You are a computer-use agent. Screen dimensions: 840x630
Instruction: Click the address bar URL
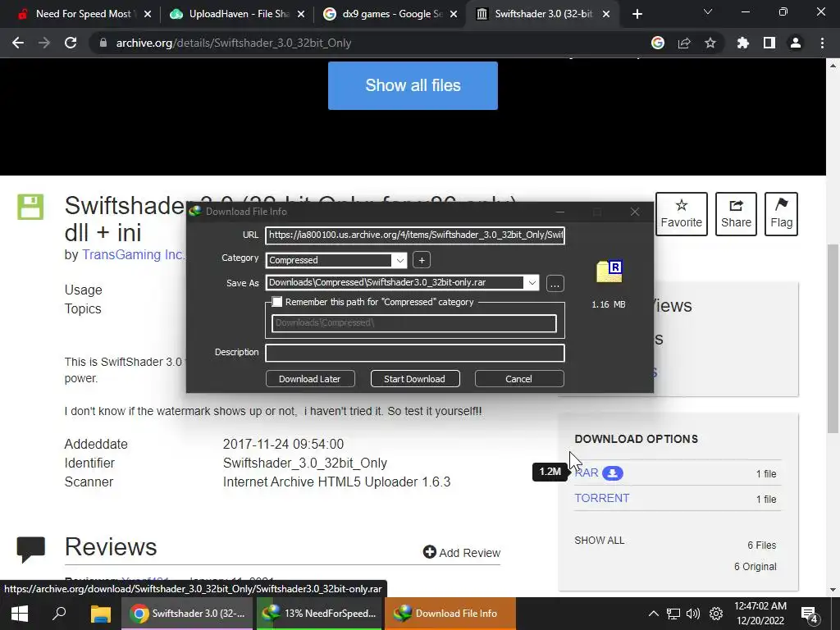point(234,43)
